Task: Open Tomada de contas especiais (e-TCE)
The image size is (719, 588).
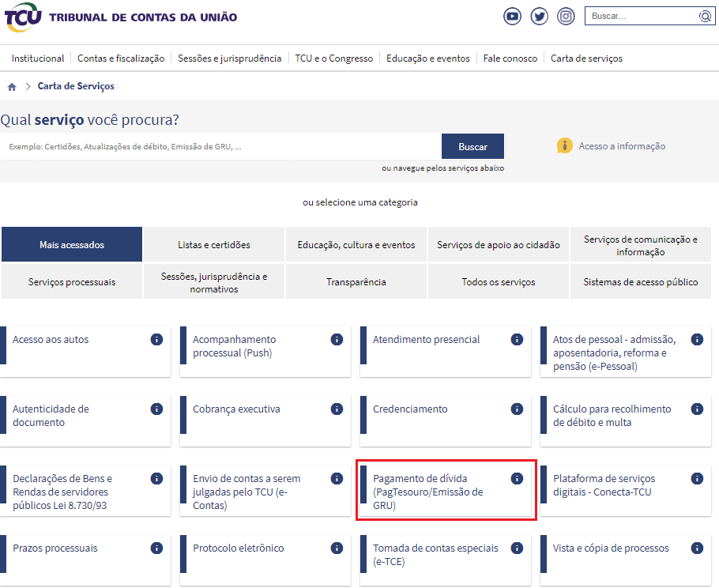Action: click(x=435, y=555)
